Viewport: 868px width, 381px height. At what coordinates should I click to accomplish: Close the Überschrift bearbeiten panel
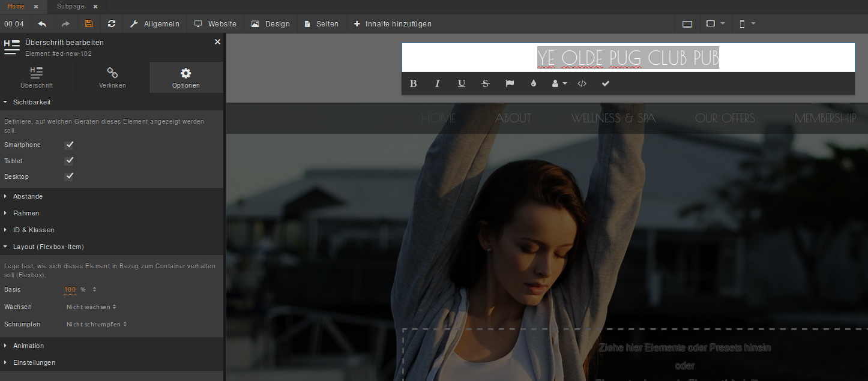pyautogui.click(x=217, y=42)
